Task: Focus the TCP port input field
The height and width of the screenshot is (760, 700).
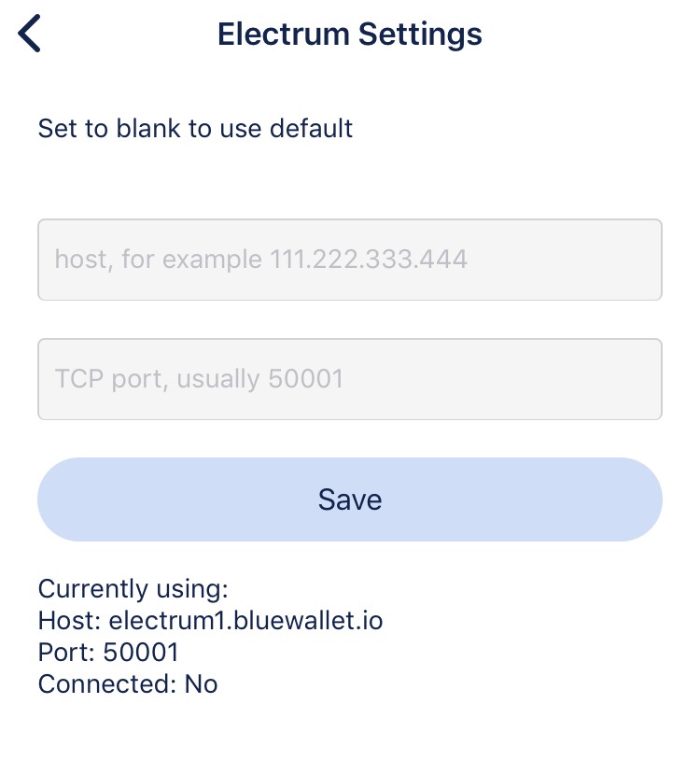Action: 349,379
